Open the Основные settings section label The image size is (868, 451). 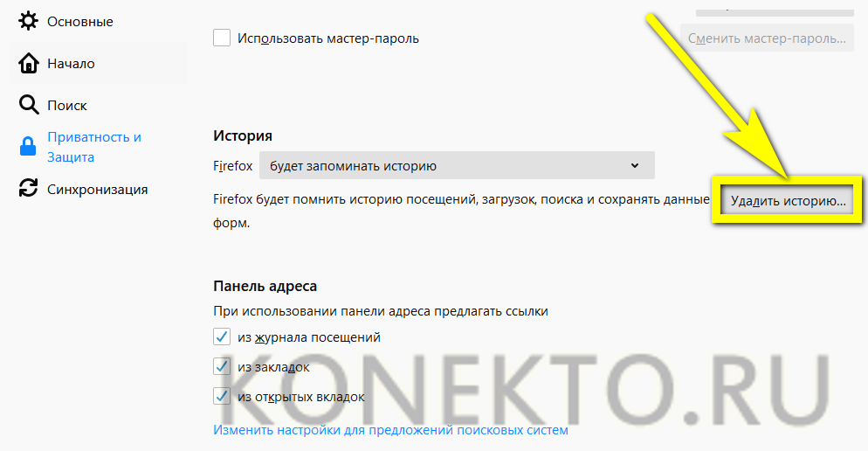point(79,21)
